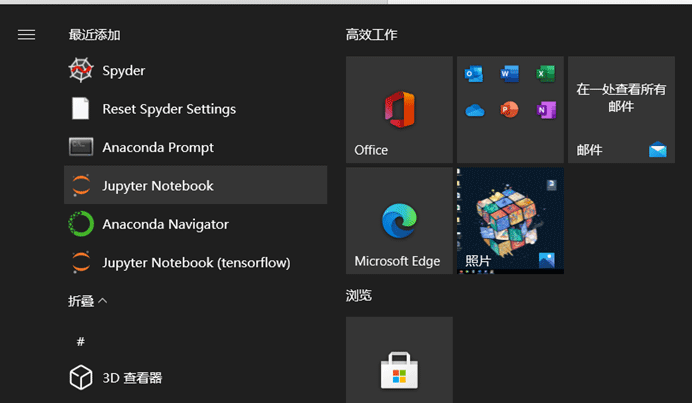Launch OneNote from the Office apps tile
This screenshot has width=692, height=403.
[x=546, y=109]
